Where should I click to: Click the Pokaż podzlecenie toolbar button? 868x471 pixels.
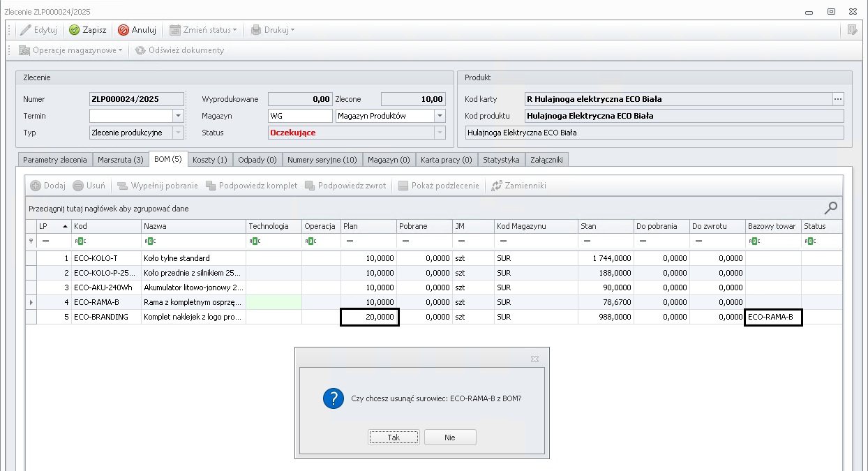[439, 186]
